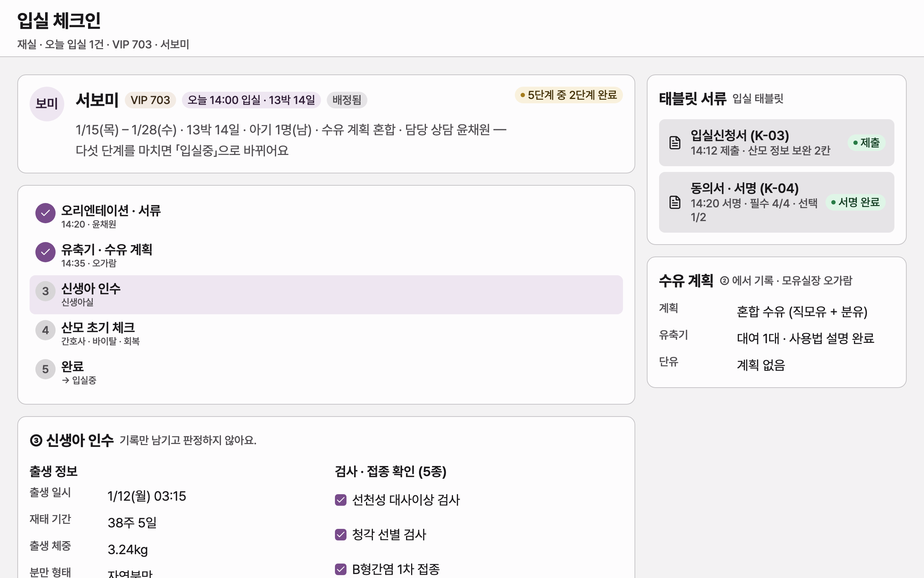Click the 출생 정보 section heading

pyautogui.click(x=53, y=471)
